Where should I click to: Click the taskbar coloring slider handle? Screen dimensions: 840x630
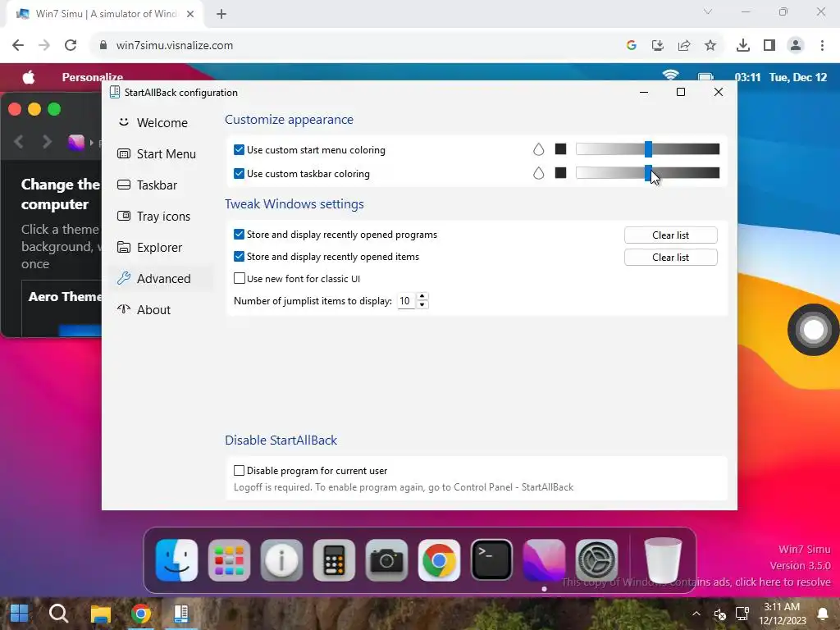(x=648, y=172)
